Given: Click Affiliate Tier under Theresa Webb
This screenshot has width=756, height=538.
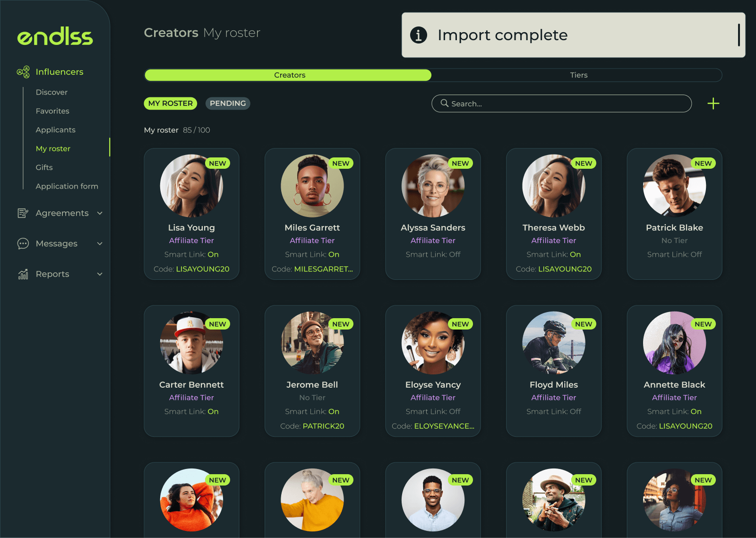Looking at the screenshot, I should (554, 241).
